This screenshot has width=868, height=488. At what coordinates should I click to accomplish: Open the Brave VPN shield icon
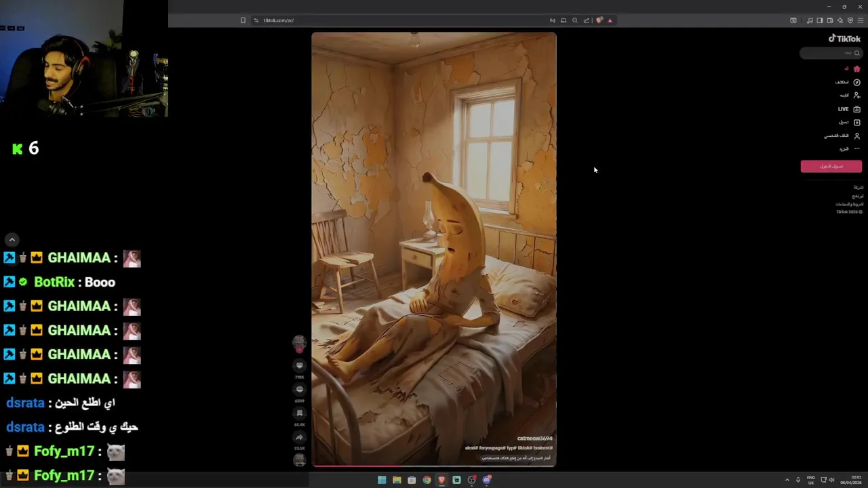850,20
